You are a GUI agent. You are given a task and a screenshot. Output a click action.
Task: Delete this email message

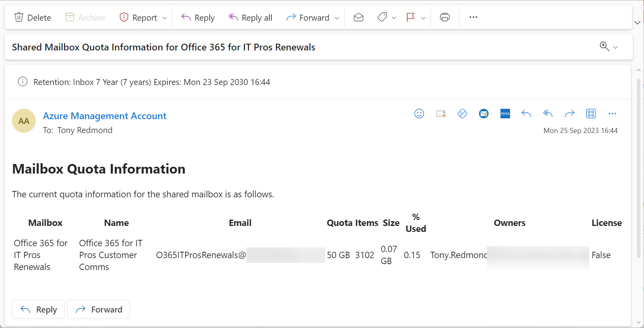[x=33, y=17]
